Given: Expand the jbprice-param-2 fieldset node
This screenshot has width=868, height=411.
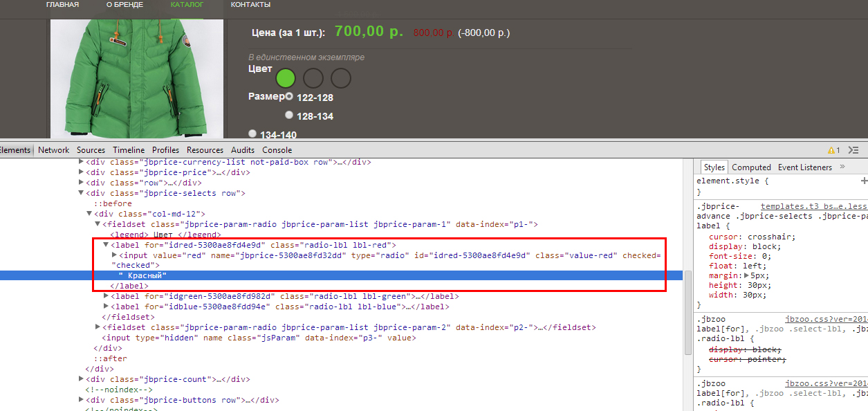Looking at the screenshot, I should click(x=98, y=327).
